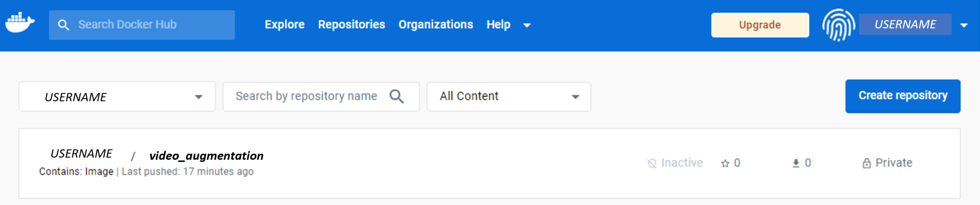Click the Private lock icon
The image size is (980, 205).
(867, 163)
